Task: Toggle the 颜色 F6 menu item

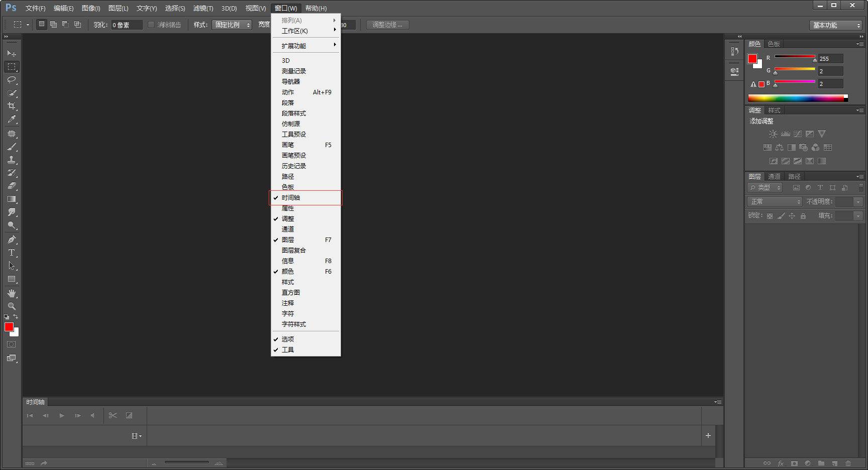Action: [x=306, y=272]
